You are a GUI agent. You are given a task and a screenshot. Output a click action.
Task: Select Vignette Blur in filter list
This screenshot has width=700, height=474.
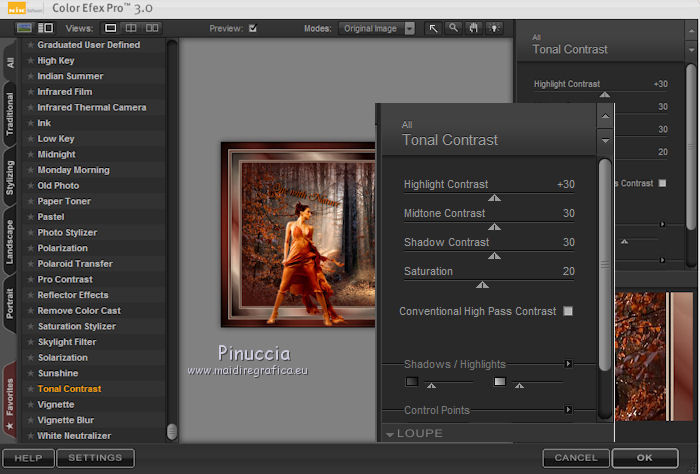pyautogui.click(x=65, y=420)
